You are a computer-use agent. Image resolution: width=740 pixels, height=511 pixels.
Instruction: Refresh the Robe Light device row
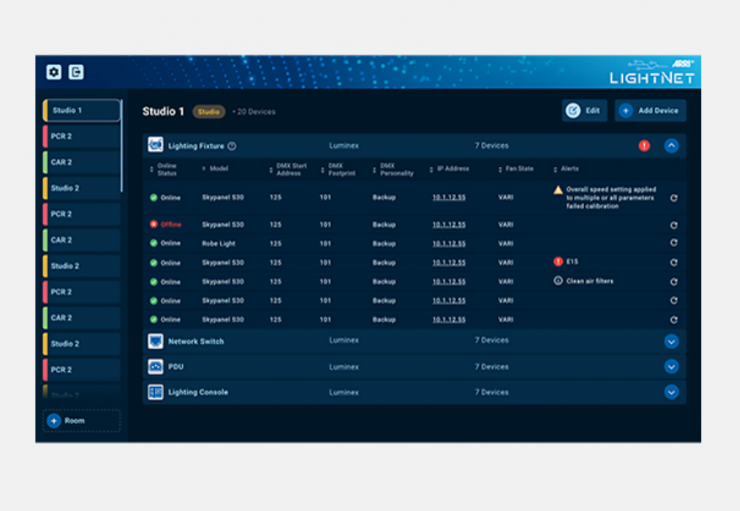[x=674, y=243]
